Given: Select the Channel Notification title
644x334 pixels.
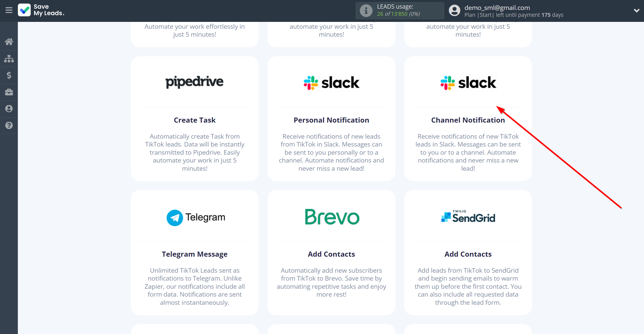Looking at the screenshot, I should tap(468, 120).
